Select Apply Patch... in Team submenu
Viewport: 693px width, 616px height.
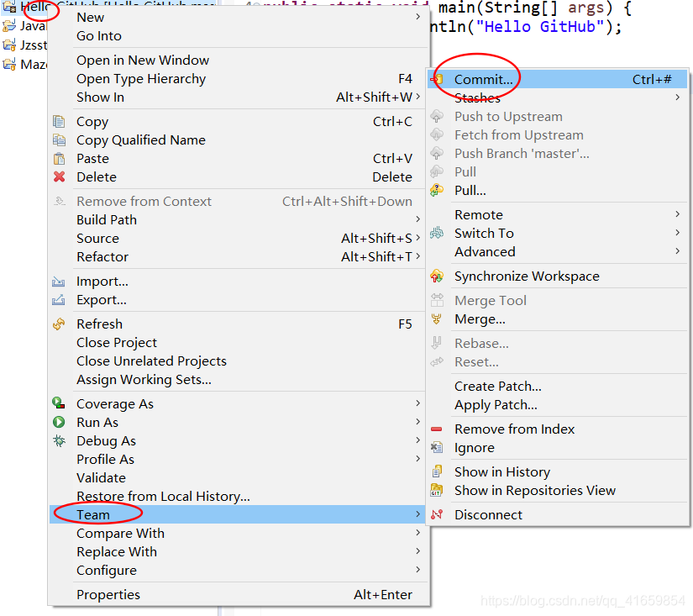[557, 404]
